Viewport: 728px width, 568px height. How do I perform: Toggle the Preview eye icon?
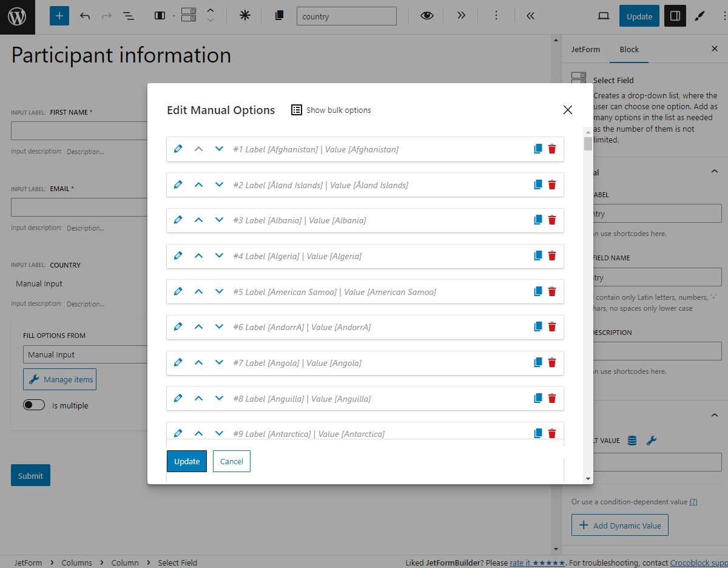coord(426,16)
